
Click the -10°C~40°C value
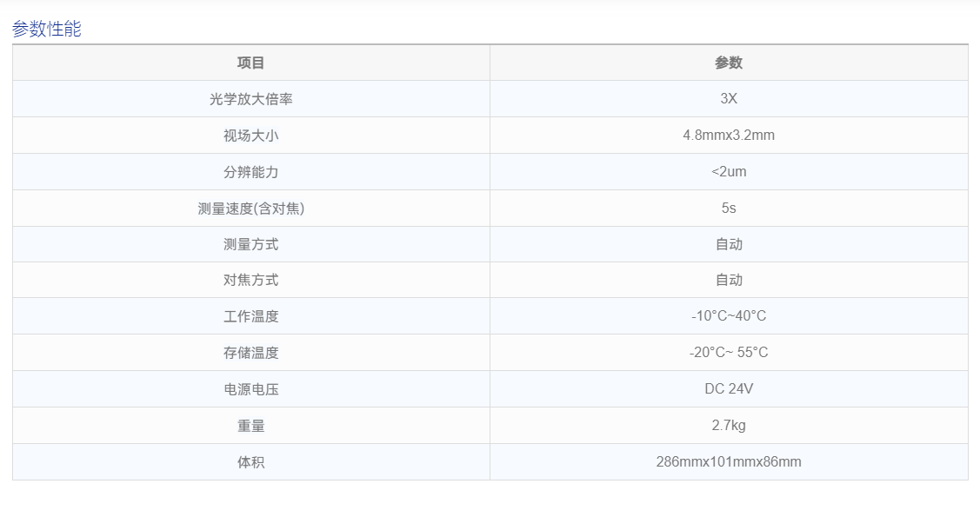(729, 316)
